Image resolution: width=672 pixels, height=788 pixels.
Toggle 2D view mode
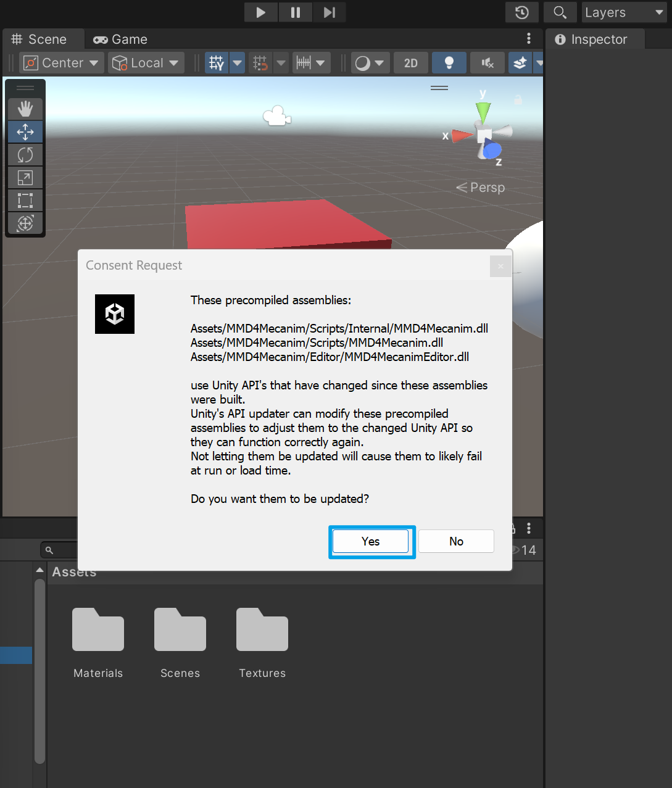pos(411,63)
